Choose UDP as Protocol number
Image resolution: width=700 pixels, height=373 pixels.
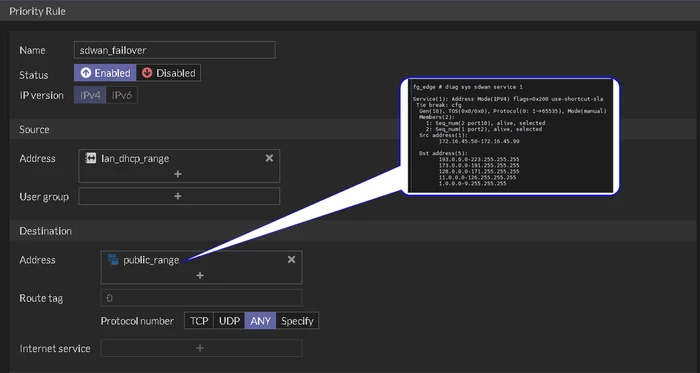click(229, 321)
